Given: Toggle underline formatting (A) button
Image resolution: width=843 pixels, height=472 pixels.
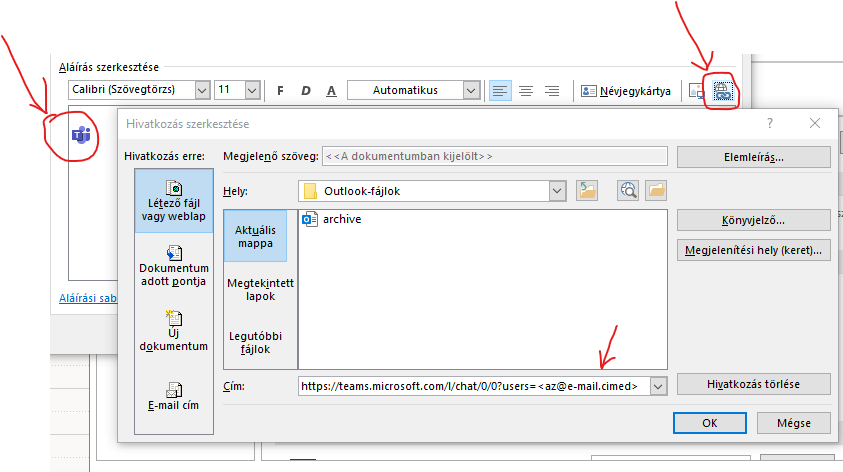Looking at the screenshot, I should tap(332, 90).
